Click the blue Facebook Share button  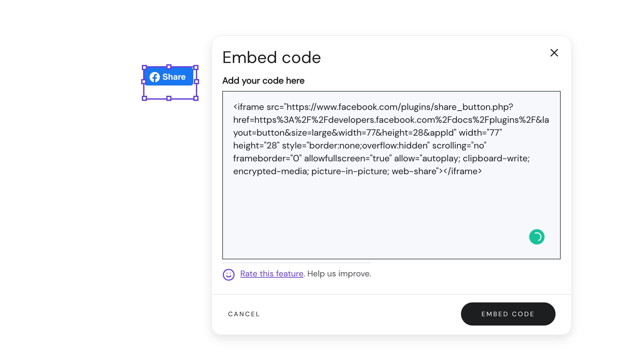169,77
